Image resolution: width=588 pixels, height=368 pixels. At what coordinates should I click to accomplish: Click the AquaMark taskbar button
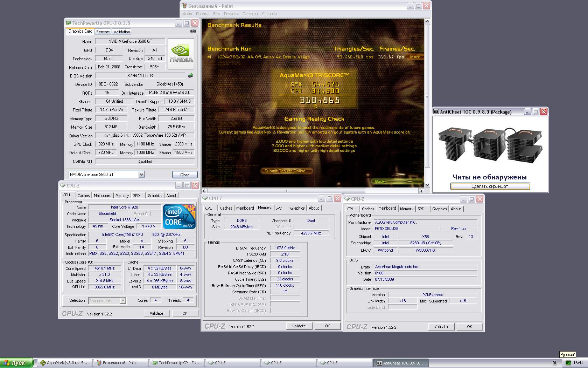64,363
